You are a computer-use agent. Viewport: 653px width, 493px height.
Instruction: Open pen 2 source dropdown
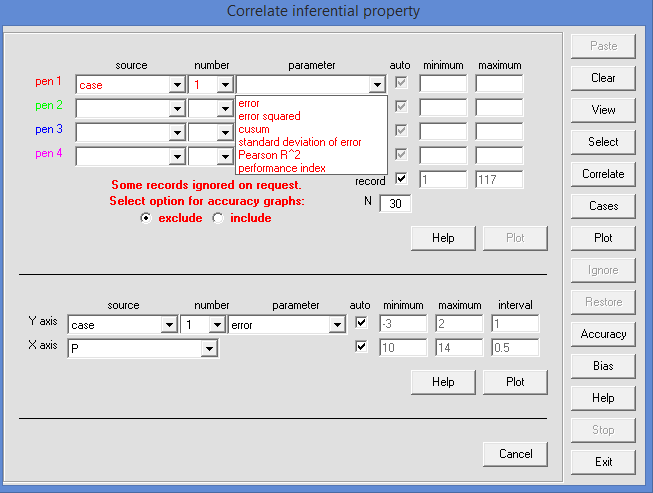pos(176,108)
